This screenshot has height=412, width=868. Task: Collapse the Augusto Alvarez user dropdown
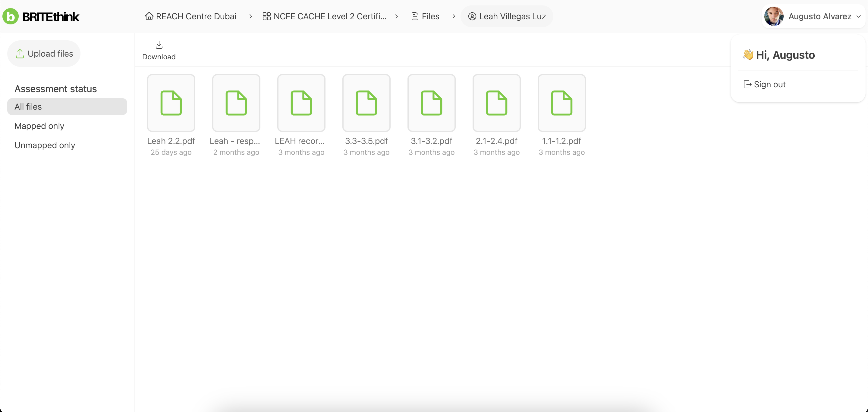click(859, 16)
